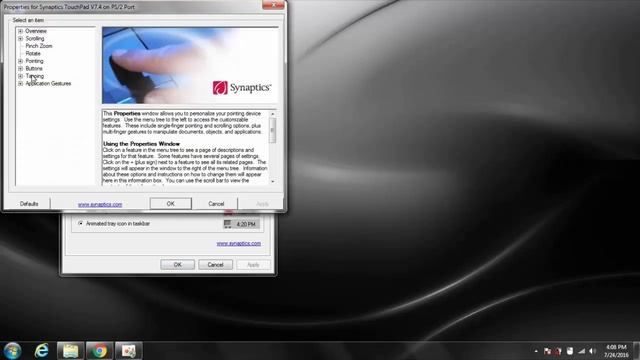The height and width of the screenshot is (360, 640).
Task: Click the Defaults button
Action: point(29,204)
